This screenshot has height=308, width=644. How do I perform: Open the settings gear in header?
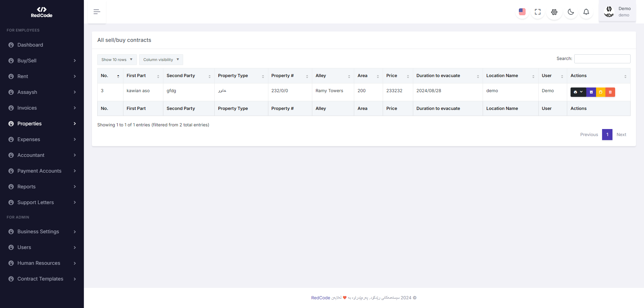click(x=554, y=12)
